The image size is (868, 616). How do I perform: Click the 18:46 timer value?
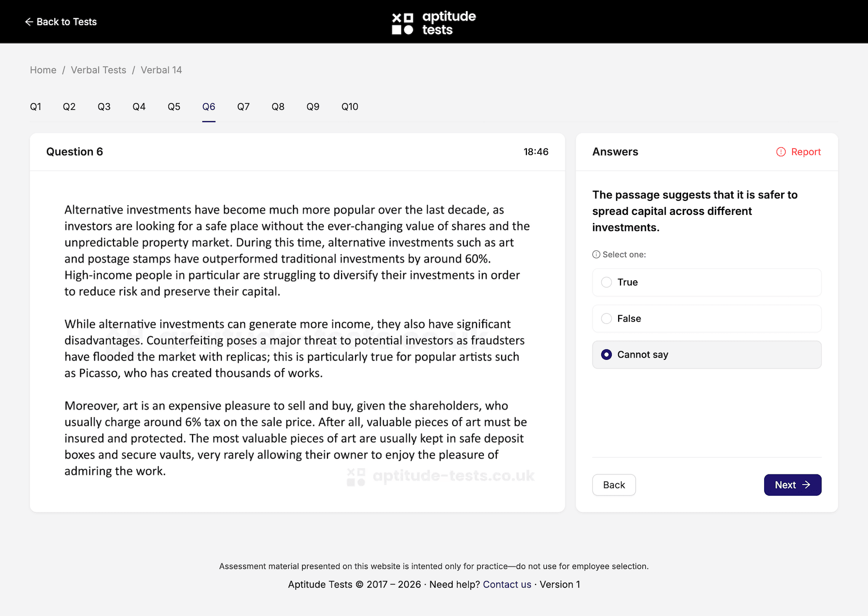[536, 152]
